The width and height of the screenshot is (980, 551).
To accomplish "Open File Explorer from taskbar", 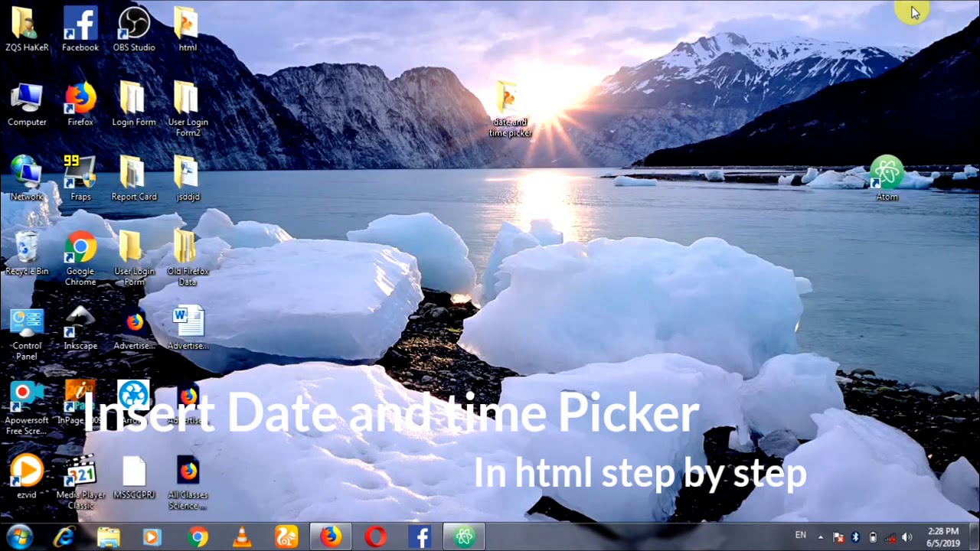I will click(x=109, y=537).
